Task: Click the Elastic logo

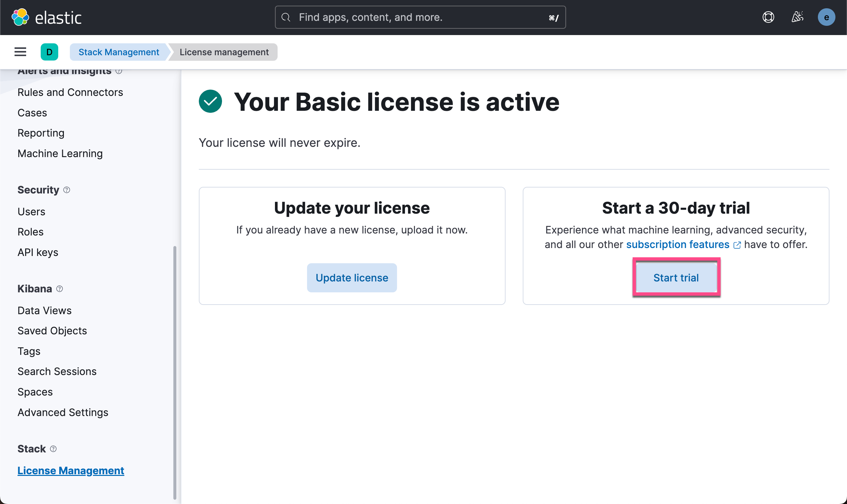Action: 47,17
